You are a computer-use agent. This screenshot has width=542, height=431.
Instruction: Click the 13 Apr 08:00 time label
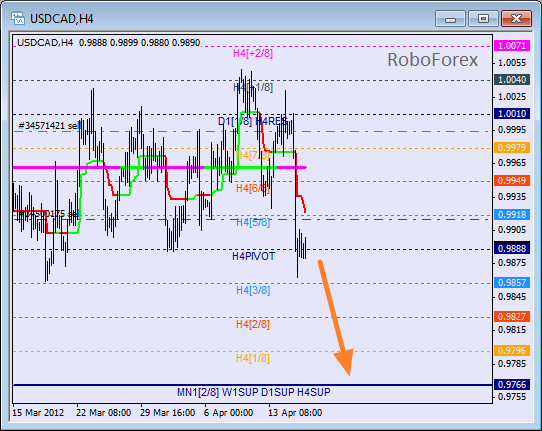295,413
